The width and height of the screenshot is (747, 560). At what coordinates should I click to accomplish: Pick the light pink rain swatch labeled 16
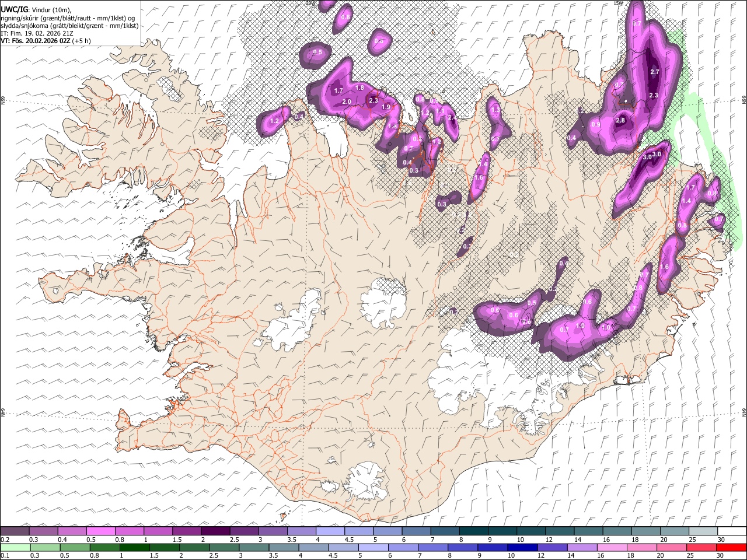[612, 548]
